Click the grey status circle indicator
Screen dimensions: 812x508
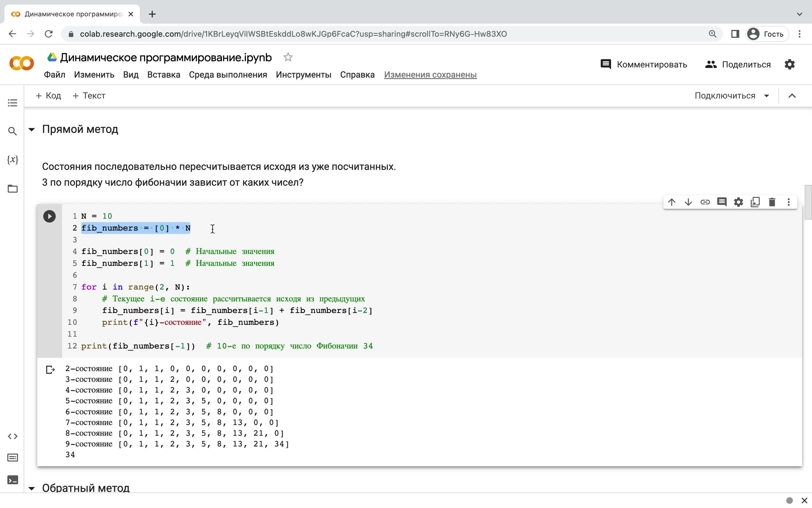tap(789, 501)
